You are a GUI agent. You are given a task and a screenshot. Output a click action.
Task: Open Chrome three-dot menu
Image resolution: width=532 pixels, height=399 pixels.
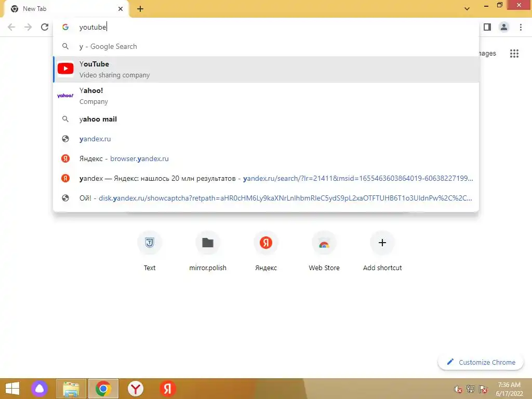pyautogui.click(x=521, y=27)
